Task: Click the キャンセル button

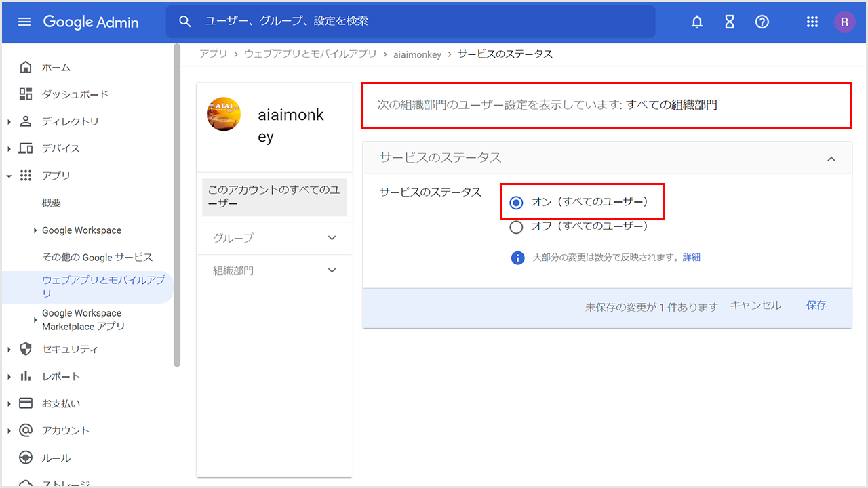Action: (755, 306)
